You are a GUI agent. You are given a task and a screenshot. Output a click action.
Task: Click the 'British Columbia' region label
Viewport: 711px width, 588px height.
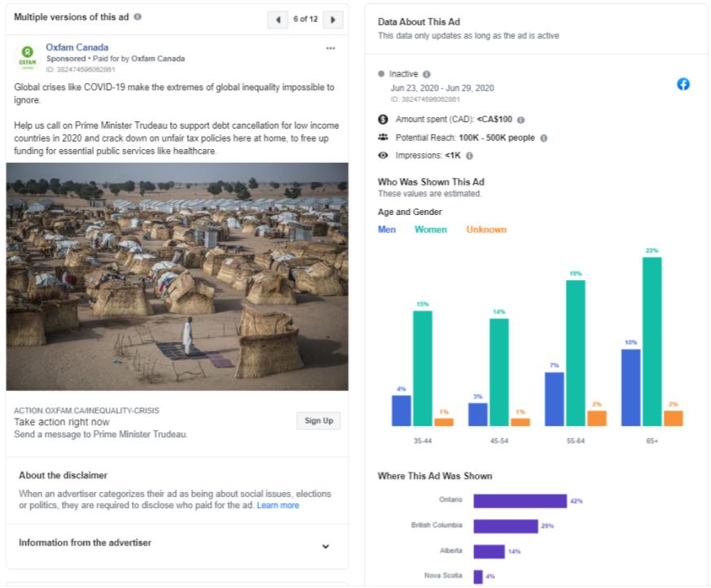tap(437, 525)
